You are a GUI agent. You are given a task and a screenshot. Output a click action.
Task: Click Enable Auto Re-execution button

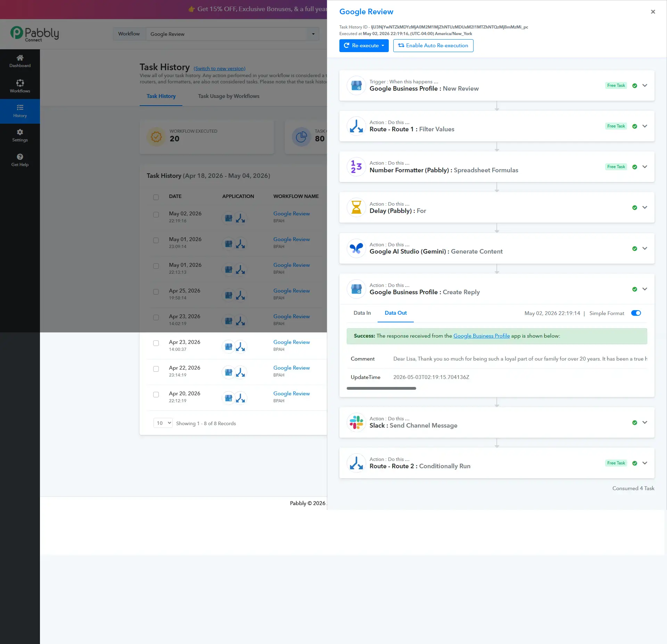433,46
